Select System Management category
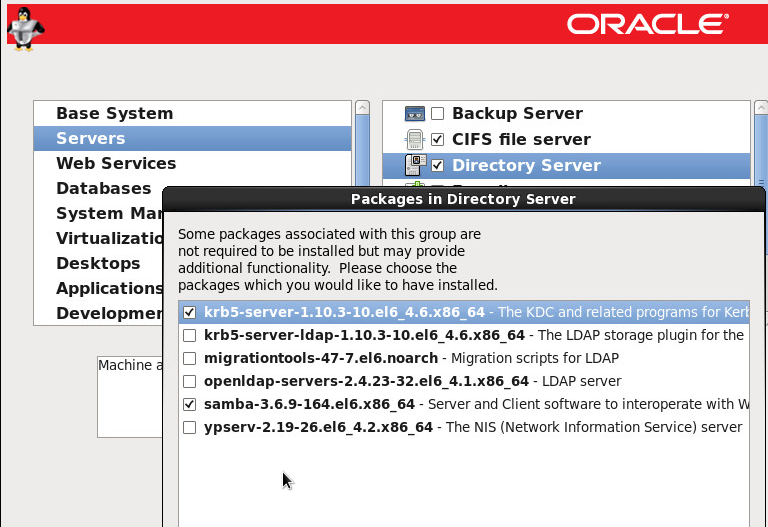768x527 pixels. [x=98, y=213]
